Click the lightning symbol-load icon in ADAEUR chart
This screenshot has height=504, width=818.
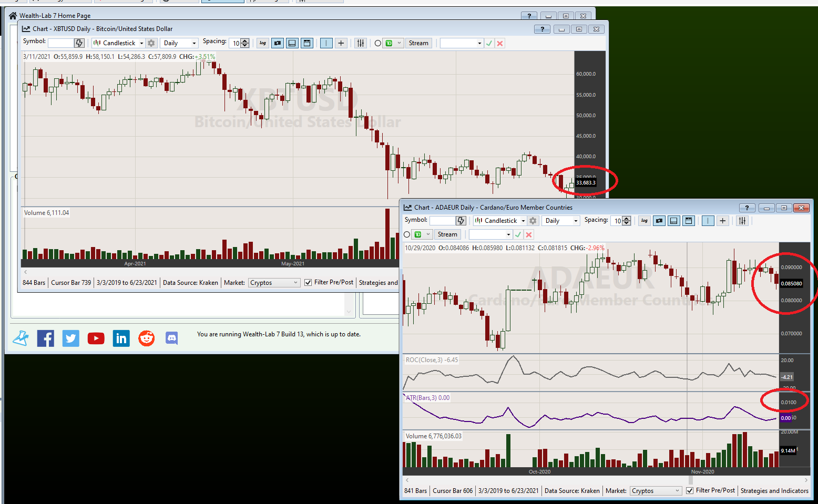pyautogui.click(x=461, y=221)
